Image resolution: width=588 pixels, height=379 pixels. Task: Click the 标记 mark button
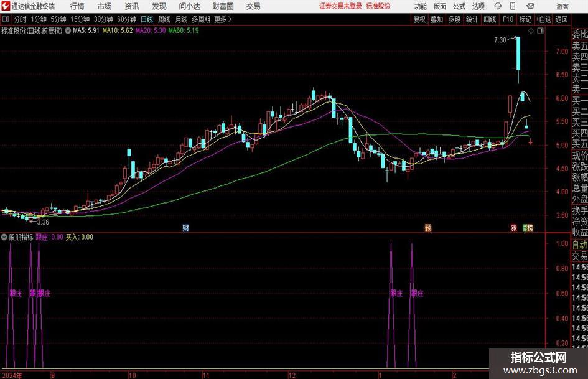click(x=525, y=19)
